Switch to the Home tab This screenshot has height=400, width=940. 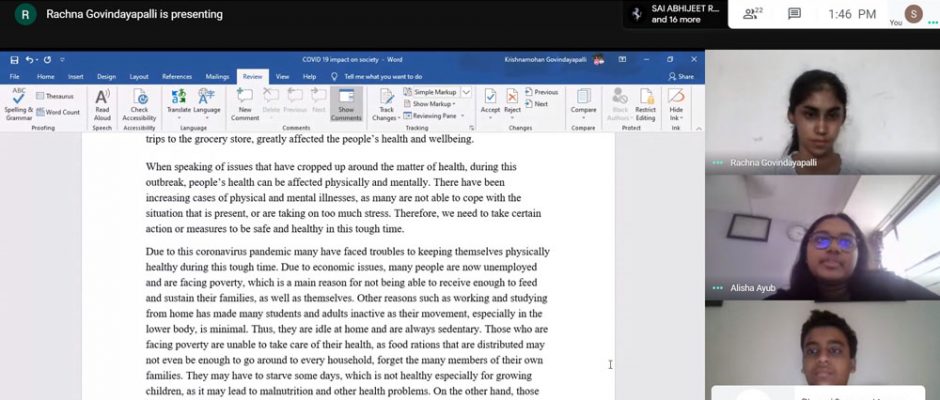[x=46, y=77]
